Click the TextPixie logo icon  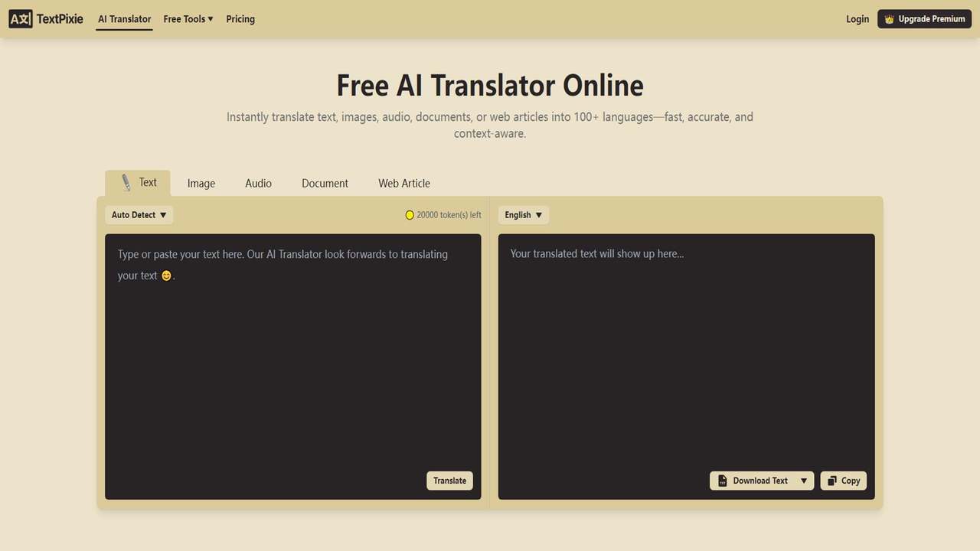click(21, 19)
